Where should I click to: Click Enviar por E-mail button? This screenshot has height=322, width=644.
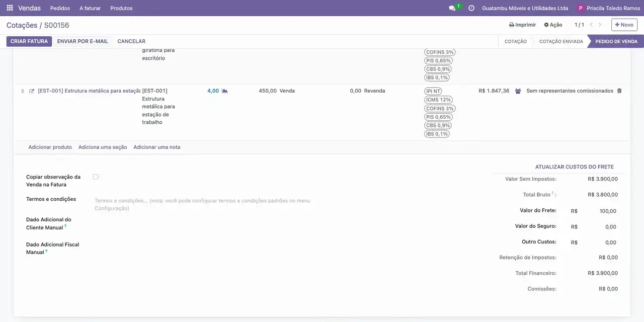click(83, 41)
